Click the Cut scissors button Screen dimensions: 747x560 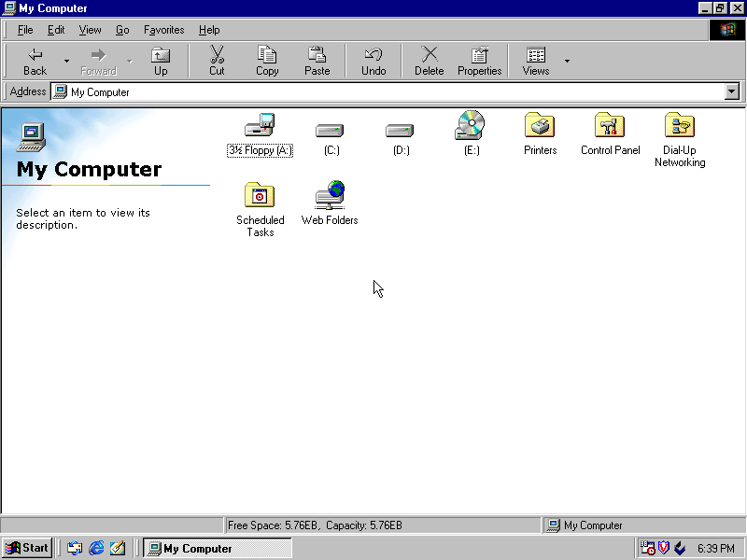(x=217, y=62)
